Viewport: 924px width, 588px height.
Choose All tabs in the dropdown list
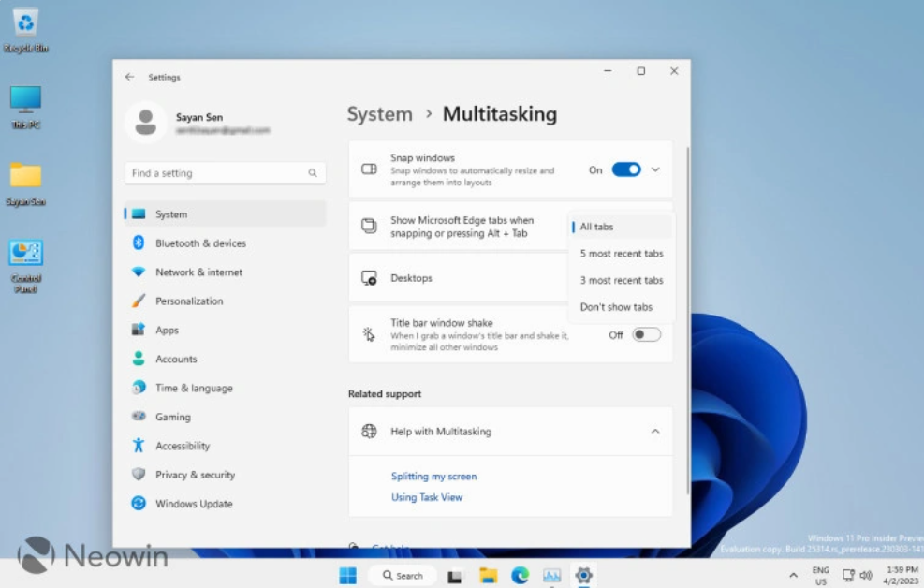621,227
